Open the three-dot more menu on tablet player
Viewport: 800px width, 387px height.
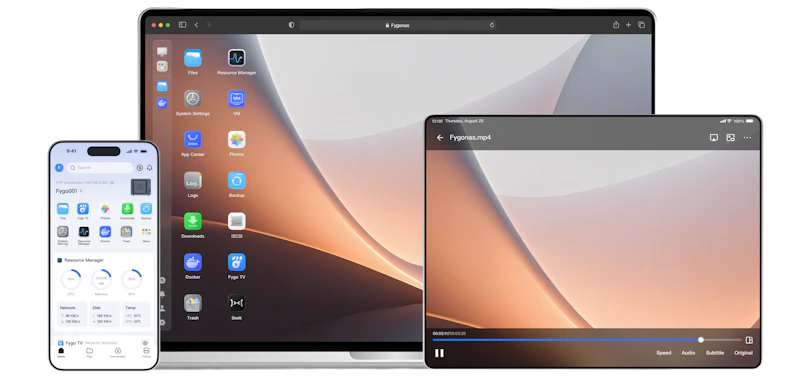[x=747, y=138]
